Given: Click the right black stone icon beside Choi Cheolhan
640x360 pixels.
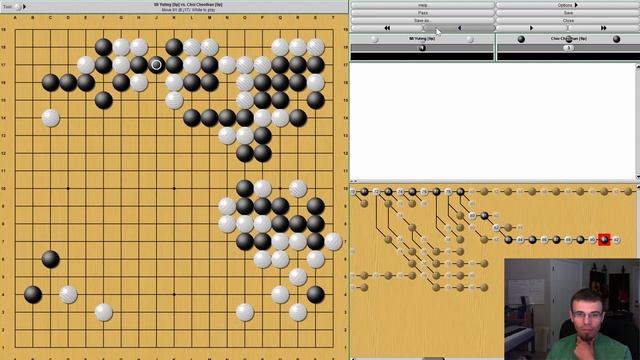Looking at the screenshot, I should (x=616, y=39).
